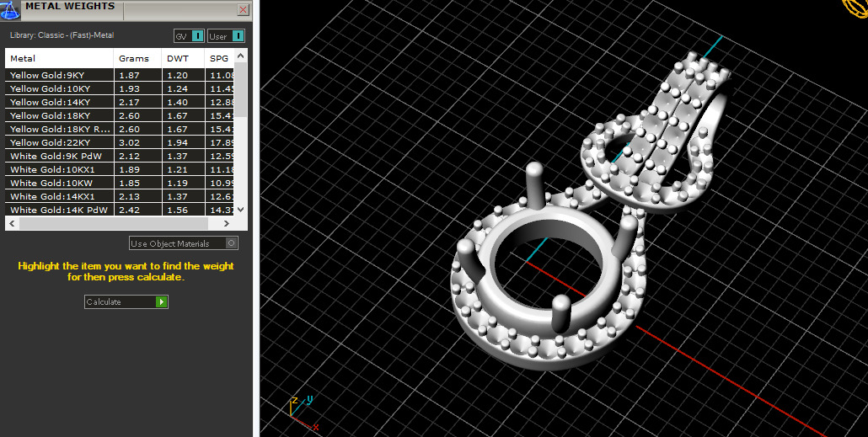Click the horizontal scrollbar thumb
868x437 pixels.
[x=114, y=223]
